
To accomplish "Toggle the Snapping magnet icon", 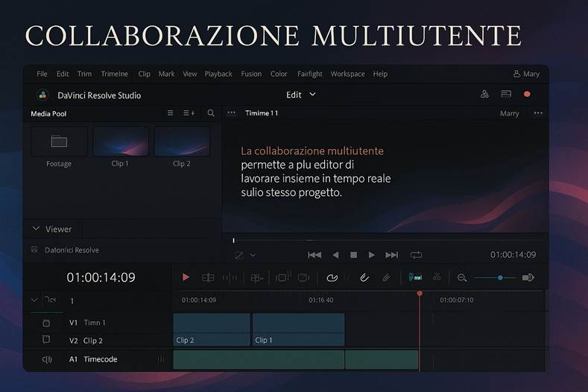I will click(x=332, y=277).
